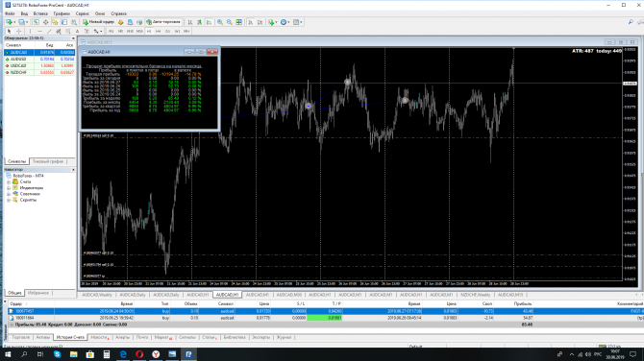The height and width of the screenshot is (361, 644).
Task: Click the chart zoom in magnifier icon
Action: tap(220, 22)
